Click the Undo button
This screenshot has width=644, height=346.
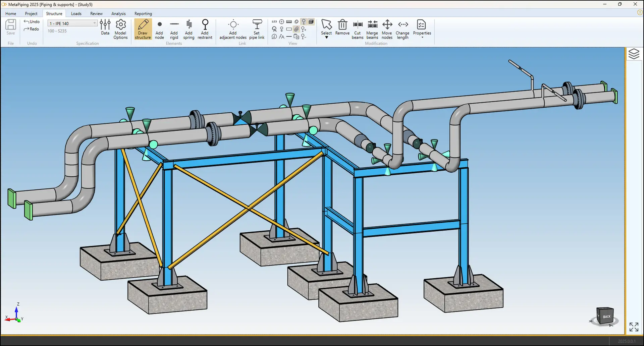(32, 22)
